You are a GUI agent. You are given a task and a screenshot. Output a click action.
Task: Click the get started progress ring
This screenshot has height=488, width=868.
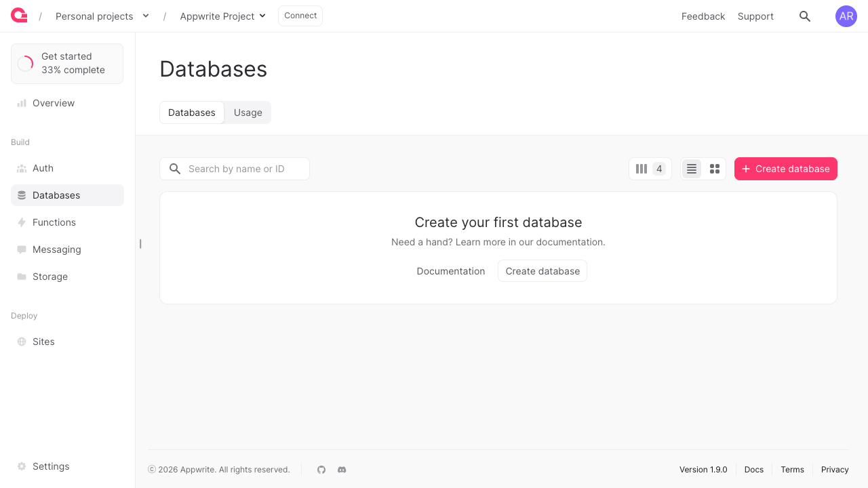[x=25, y=63]
